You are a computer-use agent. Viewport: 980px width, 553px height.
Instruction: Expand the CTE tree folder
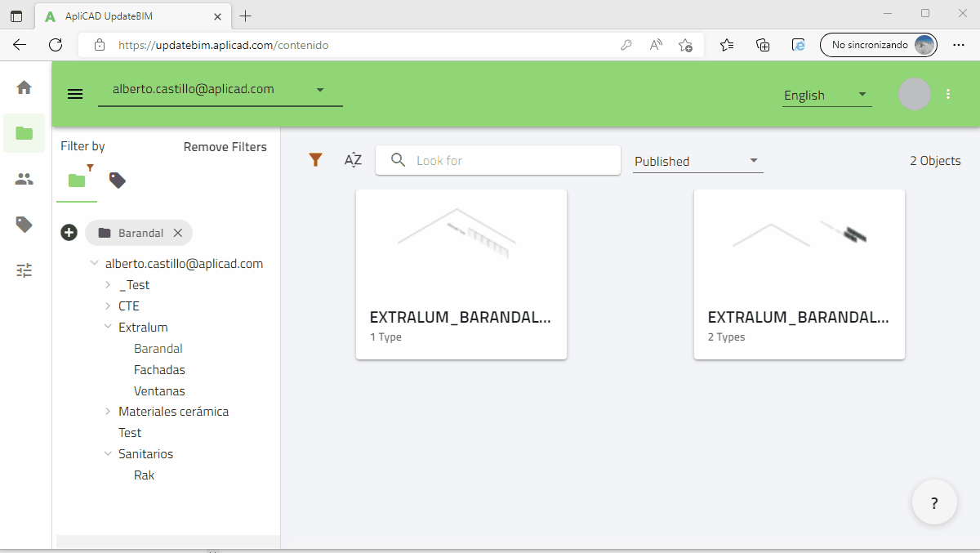[108, 306]
